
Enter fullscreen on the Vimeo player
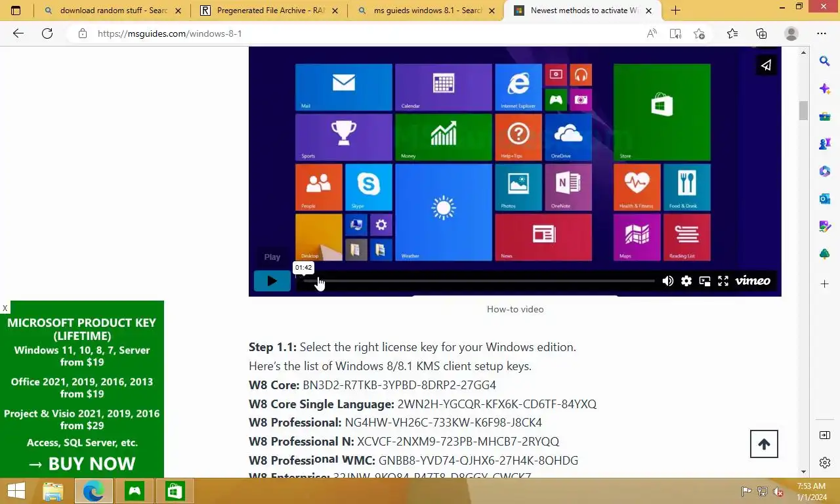[x=723, y=281]
